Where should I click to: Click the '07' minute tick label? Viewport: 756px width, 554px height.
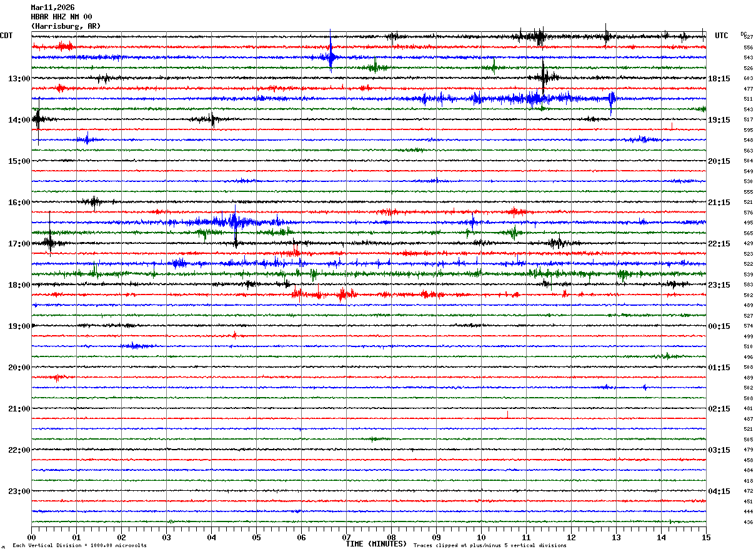coord(346,538)
